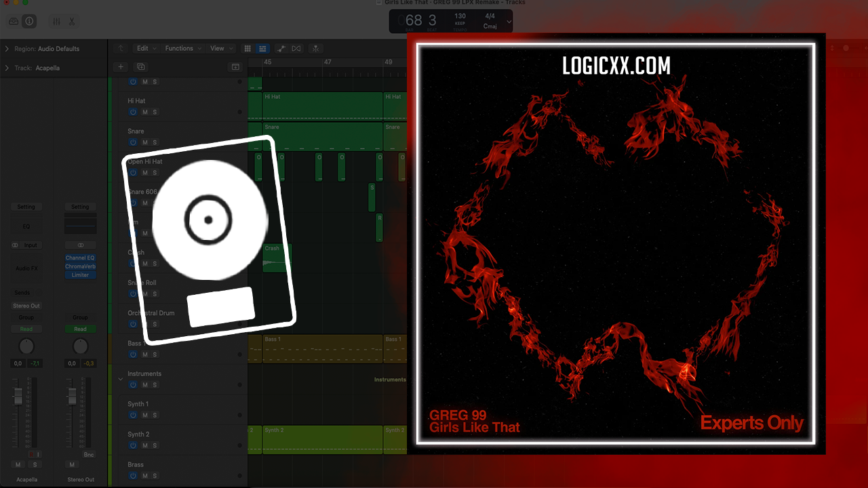This screenshot has width=868, height=488.
Task: Toggle power on the Synth 1 track
Action: 133,415
